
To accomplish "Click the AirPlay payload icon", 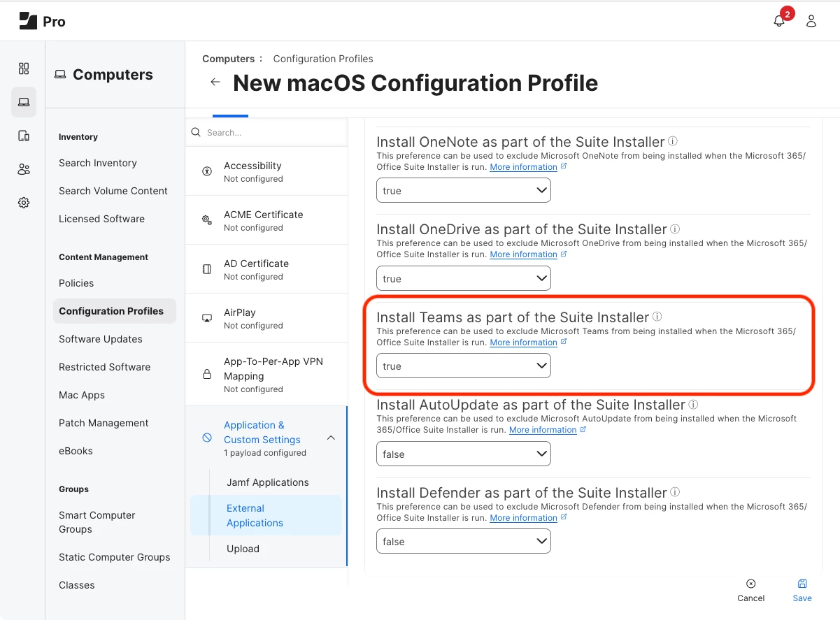I will (x=207, y=318).
